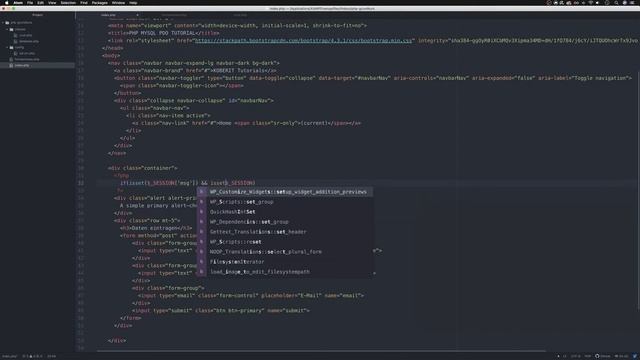Switch to the active index.php tab
This screenshot has height=360, width=640.
(108, 15)
